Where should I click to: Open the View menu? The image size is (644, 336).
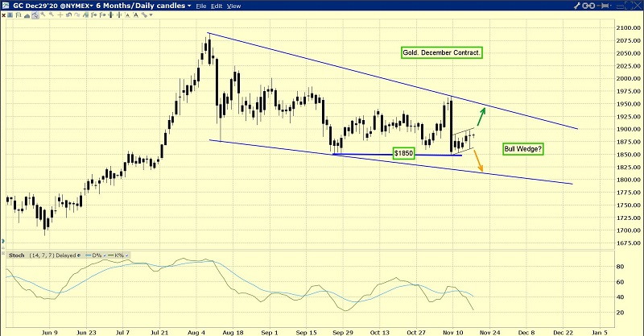(x=233, y=6)
